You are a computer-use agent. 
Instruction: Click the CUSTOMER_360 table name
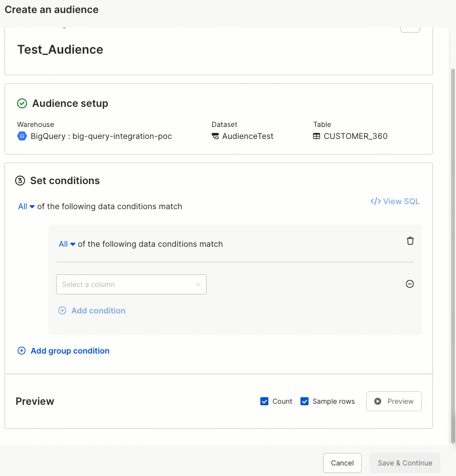coord(356,136)
